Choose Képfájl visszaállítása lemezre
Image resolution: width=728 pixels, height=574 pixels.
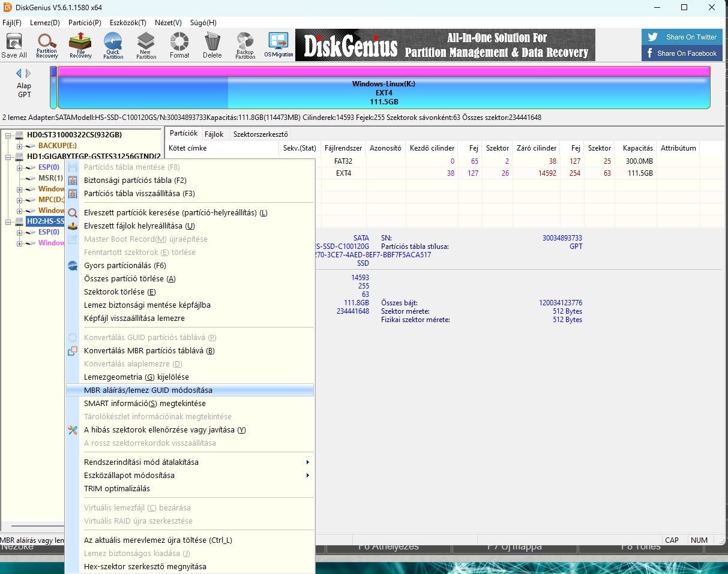point(190,318)
